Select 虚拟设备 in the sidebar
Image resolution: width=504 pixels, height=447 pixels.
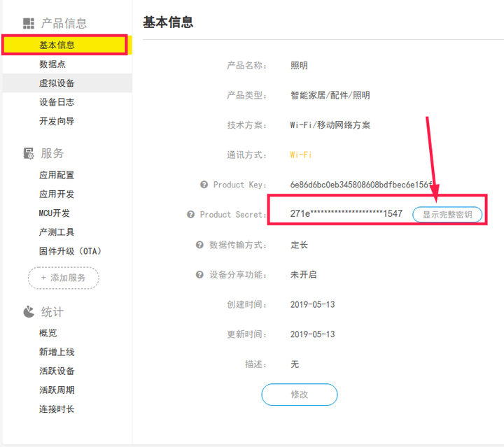pyautogui.click(x=67, y=83)
